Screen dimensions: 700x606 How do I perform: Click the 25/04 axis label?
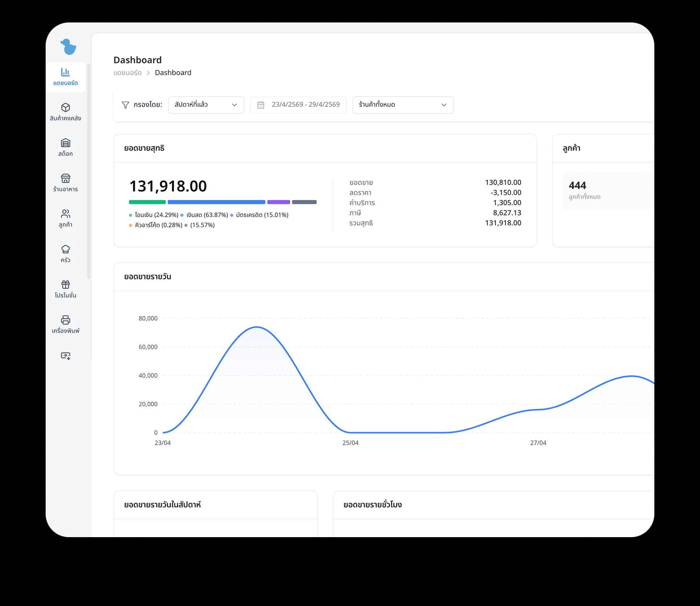[350, 443]
